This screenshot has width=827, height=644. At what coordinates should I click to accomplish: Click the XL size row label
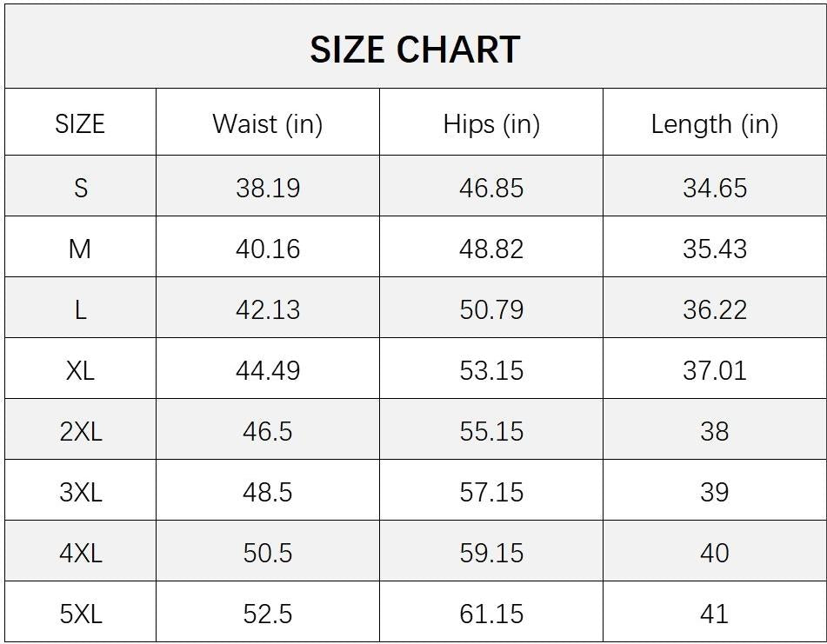pyautogui.click(x=80, y=370)
